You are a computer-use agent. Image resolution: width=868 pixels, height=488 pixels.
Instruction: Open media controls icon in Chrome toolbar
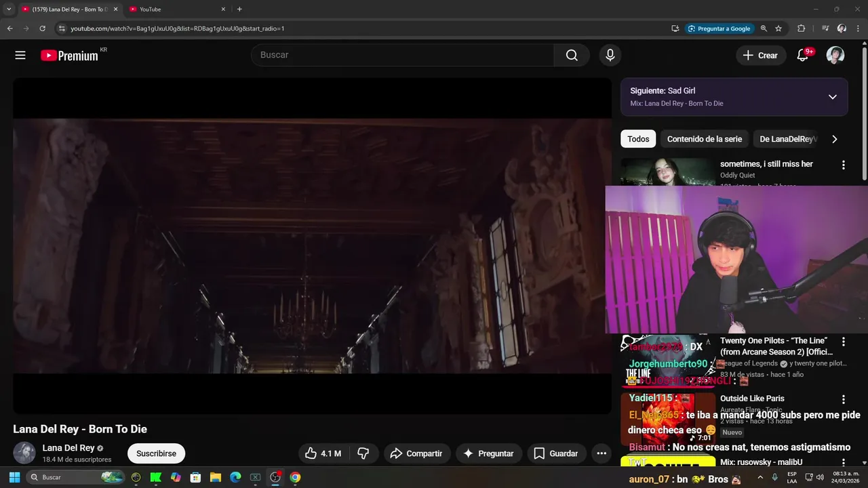(x=825, y=28)
